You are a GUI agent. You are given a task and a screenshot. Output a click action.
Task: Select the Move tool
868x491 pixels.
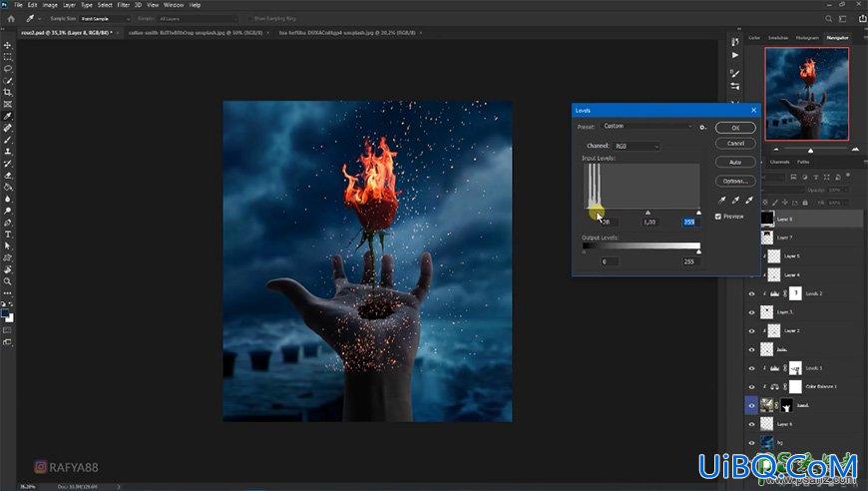click(7, 45)
